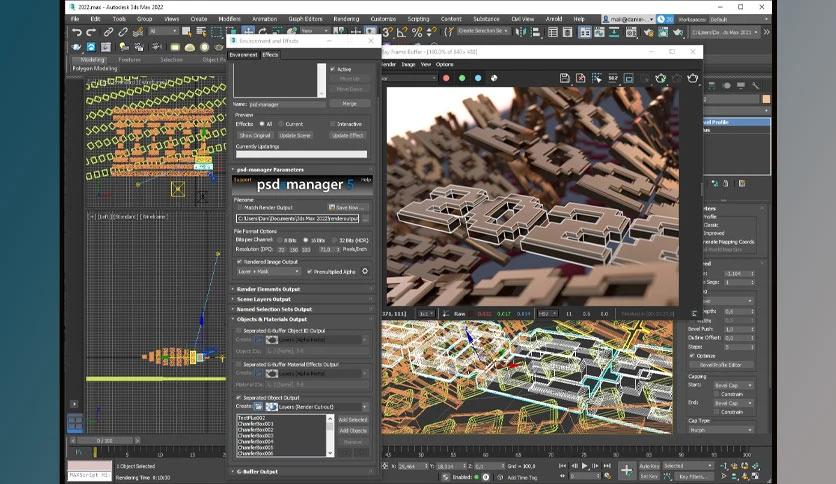
Task: Open Image menu in frame buffer
Action: pyautogui.click(x=408, y=64)
